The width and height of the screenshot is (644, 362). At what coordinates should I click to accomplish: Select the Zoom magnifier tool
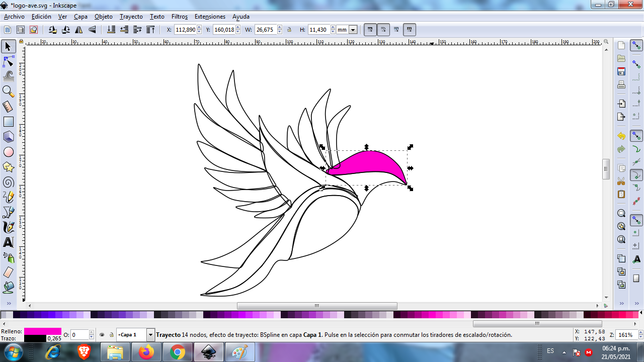click(8, 92)
